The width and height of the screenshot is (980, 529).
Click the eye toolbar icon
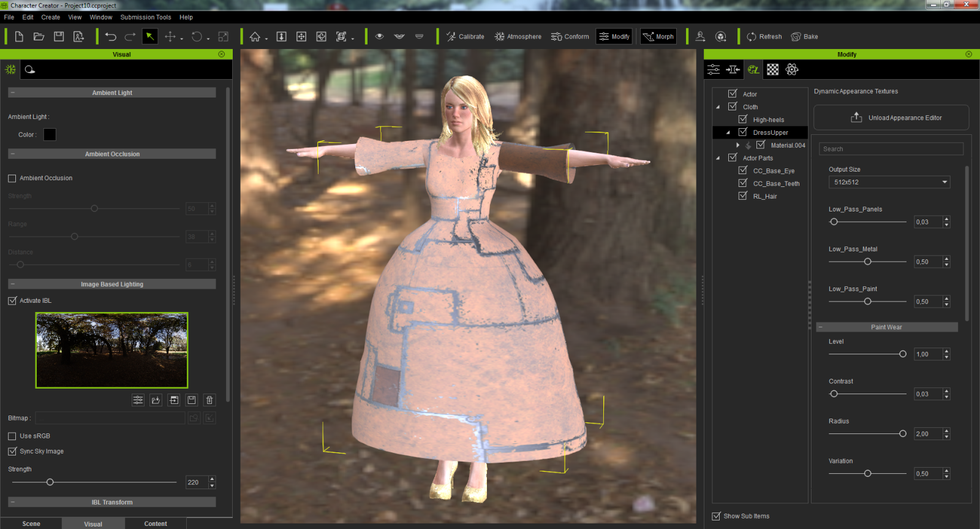click(x=380, y=36)
